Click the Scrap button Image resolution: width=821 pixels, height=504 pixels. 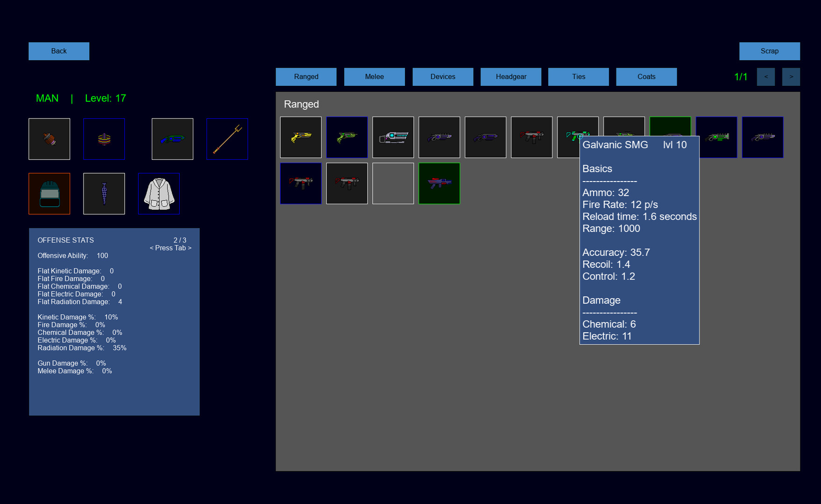[x=770, y=51]
